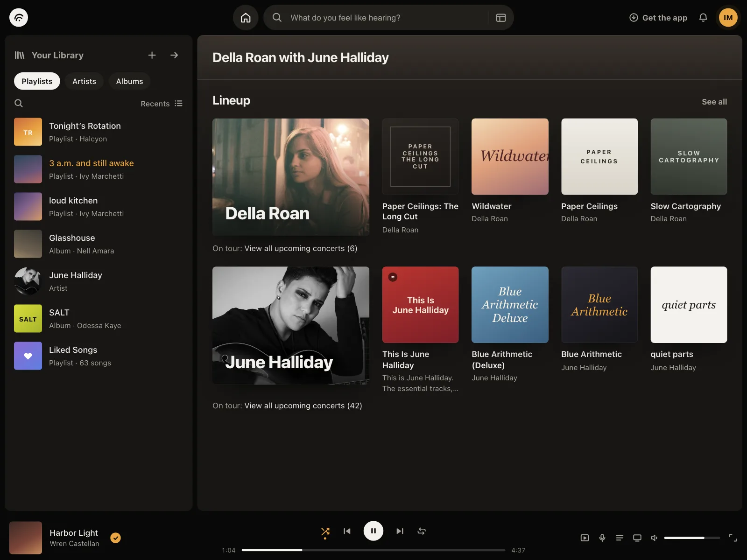Create a new playlist with plus icon
This screenshot has width=747, height=560.
(x=152, y=55)
